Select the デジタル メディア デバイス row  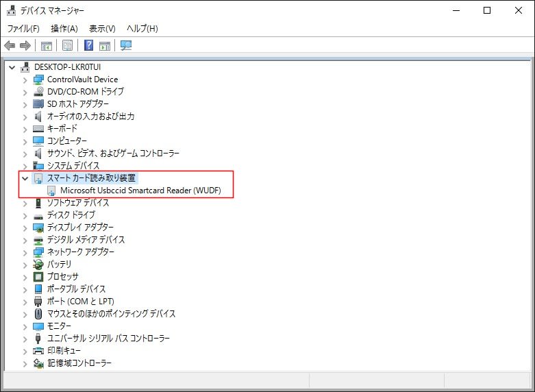tap(86, 240)
